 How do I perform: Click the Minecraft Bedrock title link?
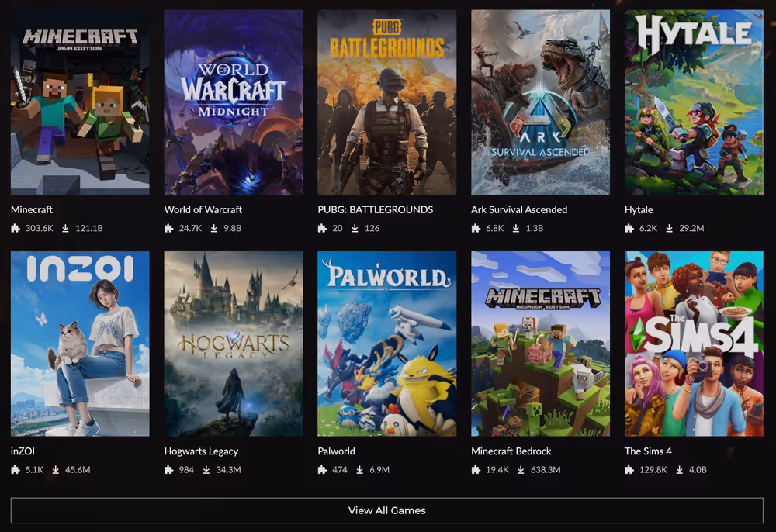coord(511,451)
